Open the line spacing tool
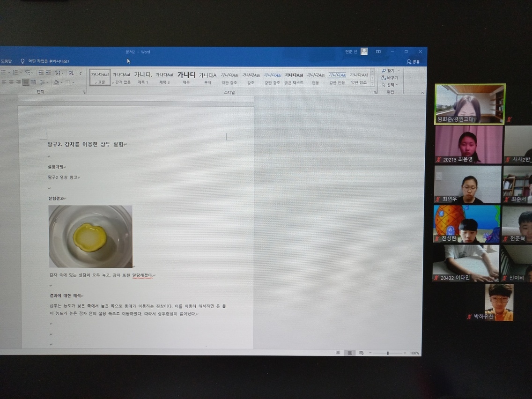 click(43, 82)
